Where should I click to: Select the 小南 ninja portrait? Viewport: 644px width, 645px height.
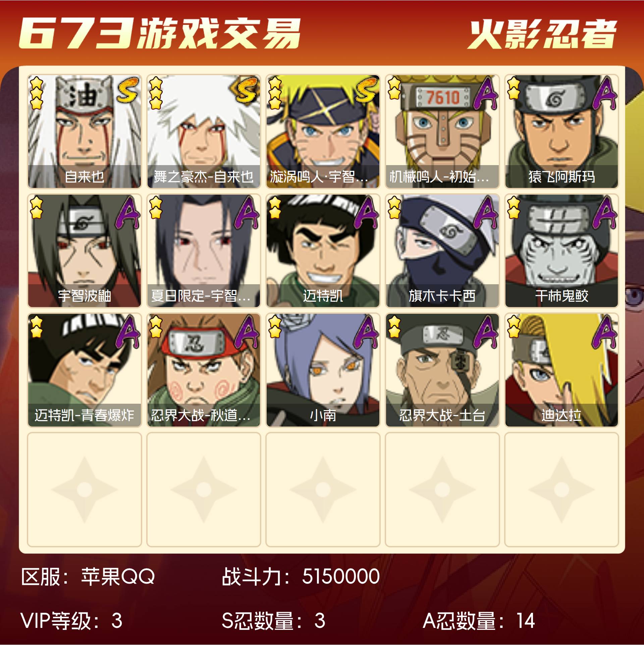(x=323, y=370)
